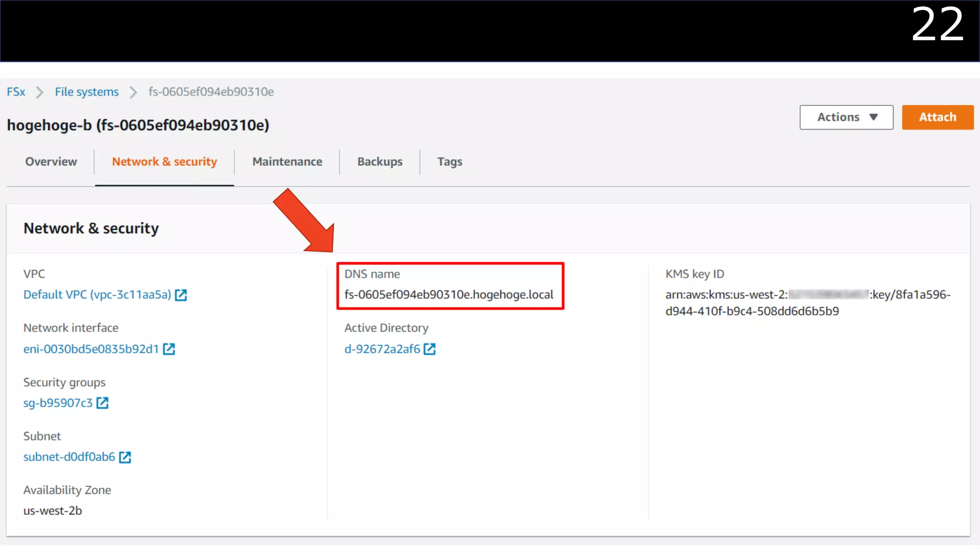Click external link icon next to d-92672a2af6
The image size is (980, 551).
[x=430, y=349]
